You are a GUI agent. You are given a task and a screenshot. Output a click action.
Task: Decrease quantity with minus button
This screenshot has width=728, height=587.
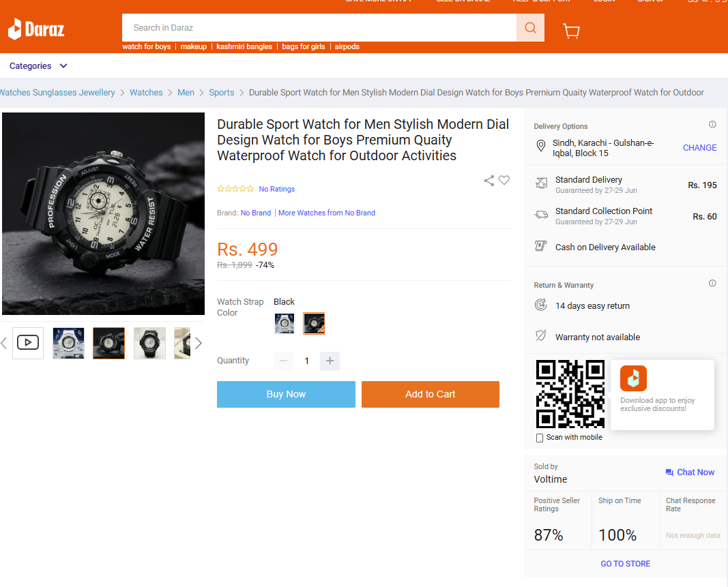pos(283,361)
